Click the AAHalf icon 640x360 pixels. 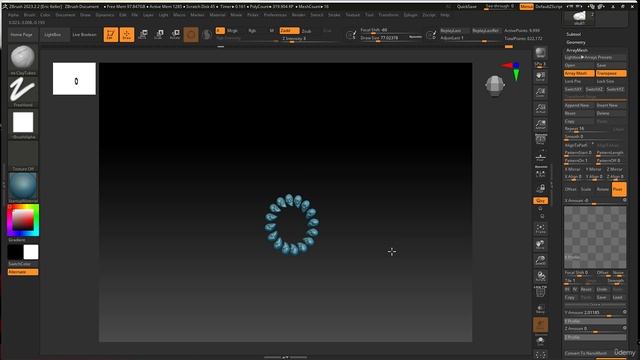click(x=540, y=124)
